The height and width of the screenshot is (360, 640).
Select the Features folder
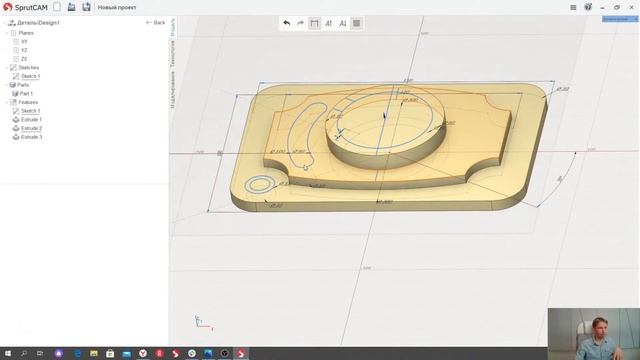[28, 102]
